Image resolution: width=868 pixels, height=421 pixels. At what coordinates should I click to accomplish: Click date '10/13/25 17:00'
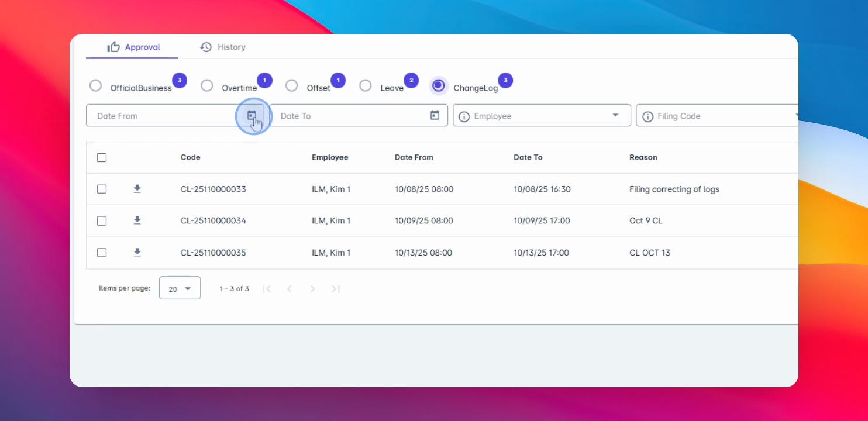click(x=541, y=253)
